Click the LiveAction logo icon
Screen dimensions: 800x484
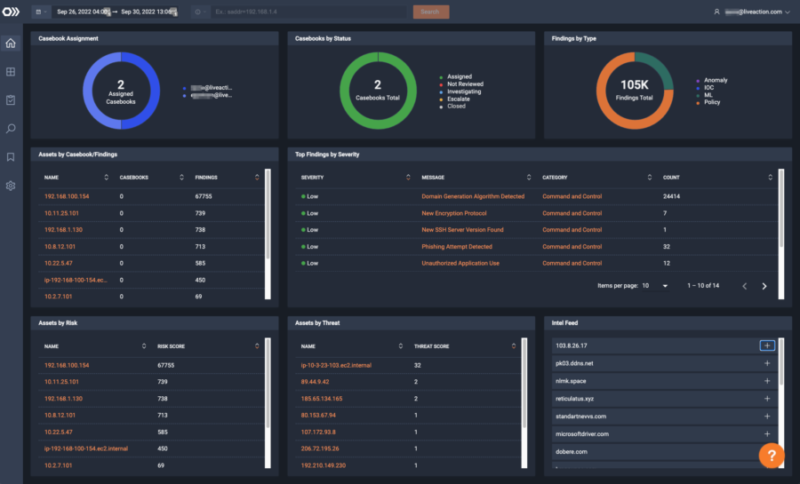[11, 11]
